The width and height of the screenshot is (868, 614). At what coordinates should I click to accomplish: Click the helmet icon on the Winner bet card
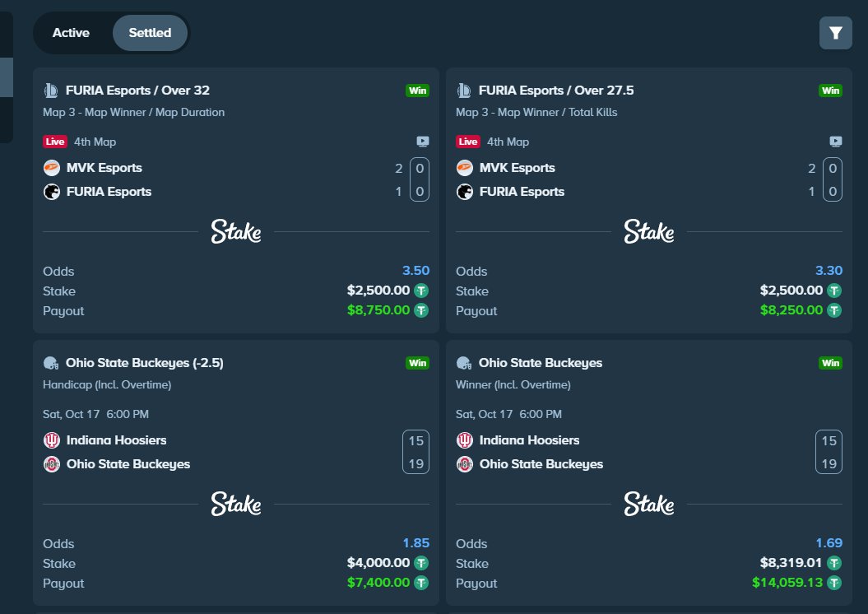tap(464, 363)
